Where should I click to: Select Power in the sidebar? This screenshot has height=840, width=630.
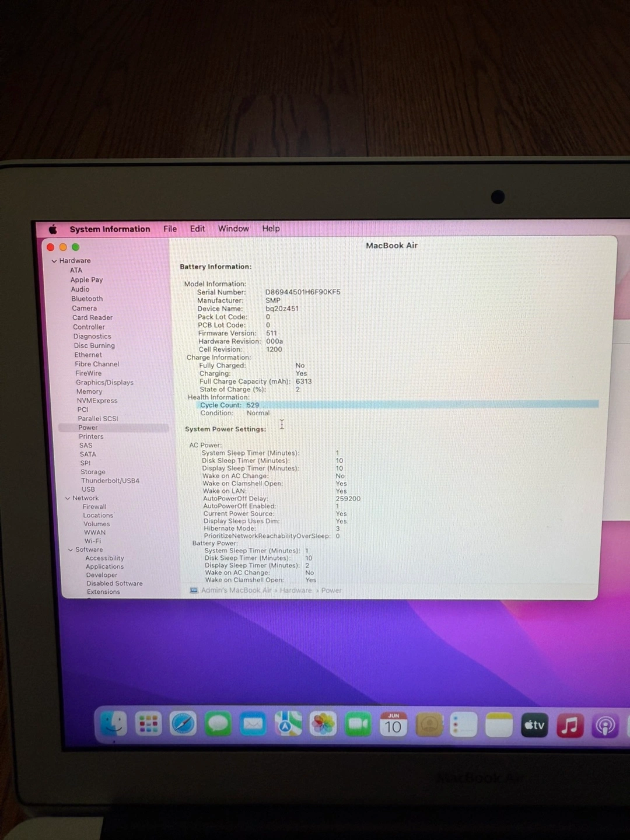(114, 428)
